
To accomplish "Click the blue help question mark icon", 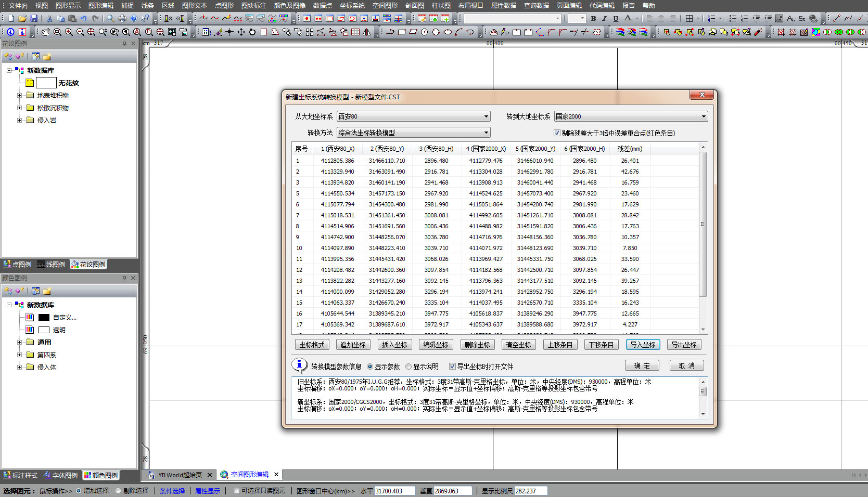I will tap(134, 18).
